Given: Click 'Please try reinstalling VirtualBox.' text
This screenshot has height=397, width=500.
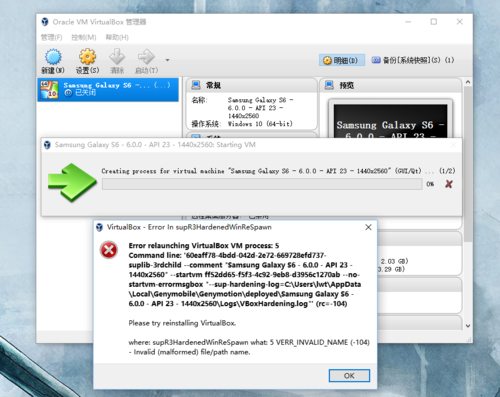Looking at the screenshot, I should click(x=182, y=323).
